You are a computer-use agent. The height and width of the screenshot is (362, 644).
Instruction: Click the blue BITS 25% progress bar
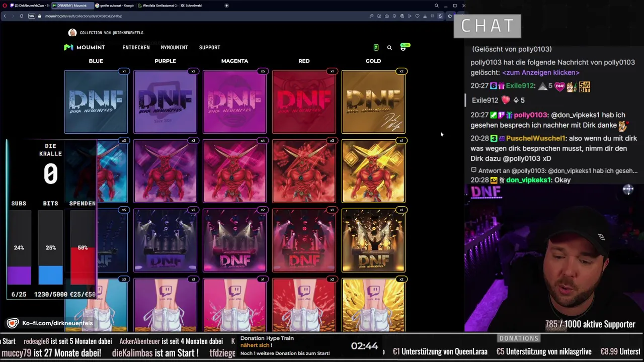50,247
